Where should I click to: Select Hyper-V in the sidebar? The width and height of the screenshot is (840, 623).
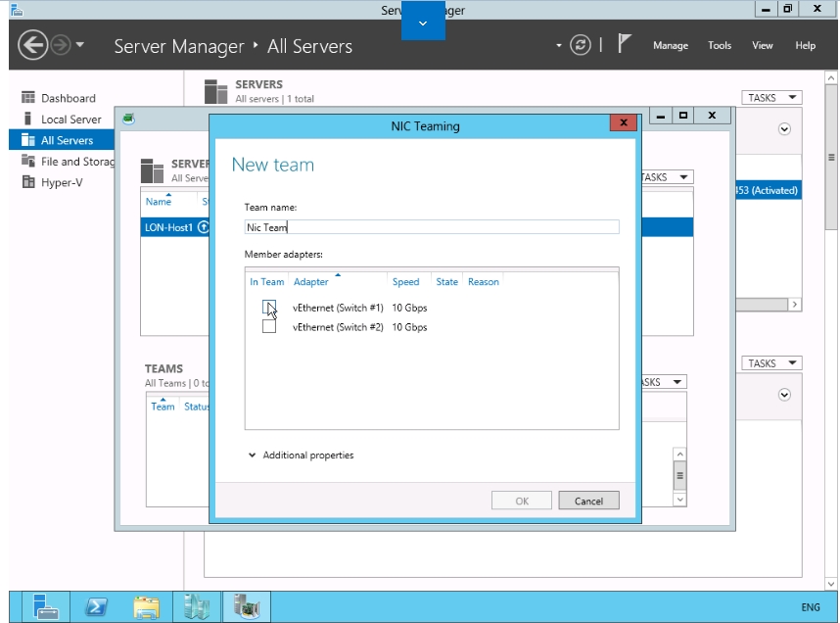tap(62, 182)
